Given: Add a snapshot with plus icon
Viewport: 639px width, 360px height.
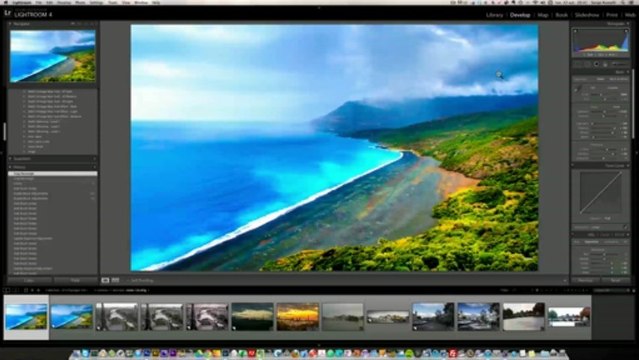Looking at the screenshot, I should (x=94, y=159).
